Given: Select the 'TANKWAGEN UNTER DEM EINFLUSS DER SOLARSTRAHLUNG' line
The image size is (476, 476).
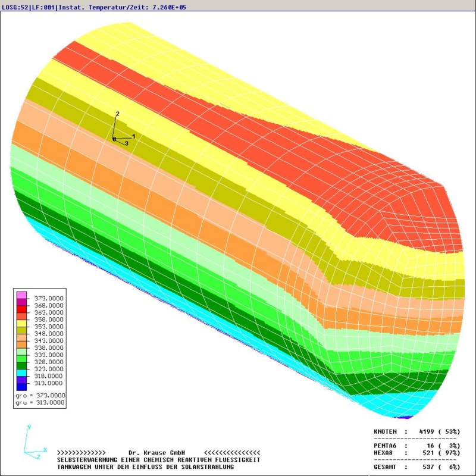Looking at the screenshot, I should click(145, 467).
